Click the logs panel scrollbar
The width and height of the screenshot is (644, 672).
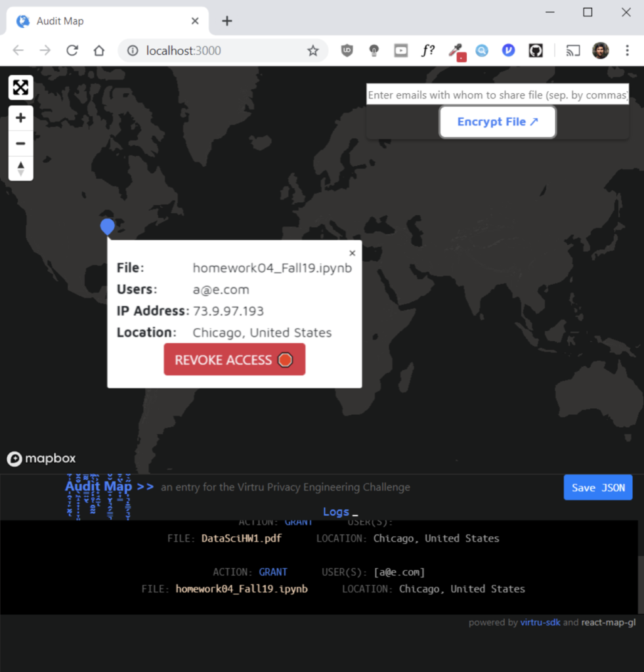pyautogui.click(x=640, y=583)
